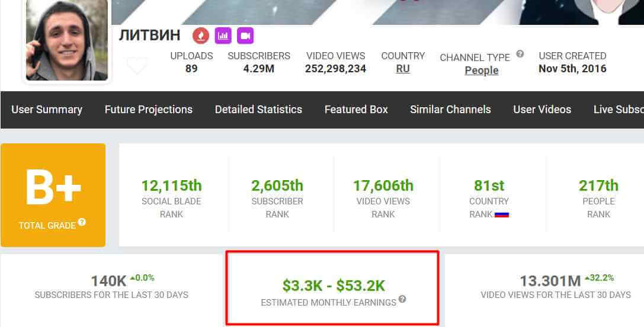Switch to the Detailed Statistics tab

[x=258, y=110]
